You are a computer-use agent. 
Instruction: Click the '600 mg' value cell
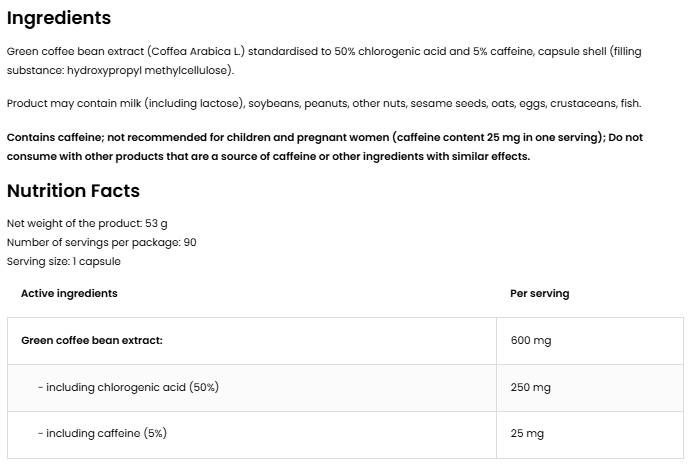tap(531, 341)
